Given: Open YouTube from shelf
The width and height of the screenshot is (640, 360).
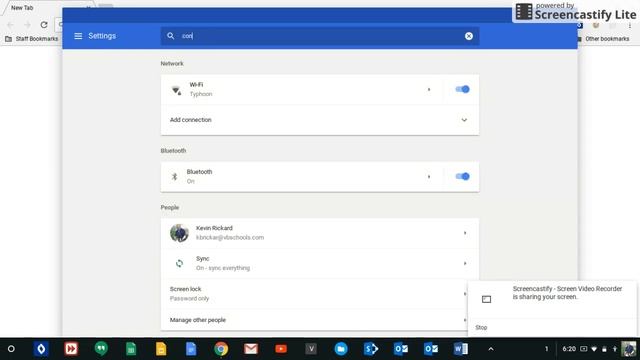Looking at the screenshot, I should click(x=281, y=349).
